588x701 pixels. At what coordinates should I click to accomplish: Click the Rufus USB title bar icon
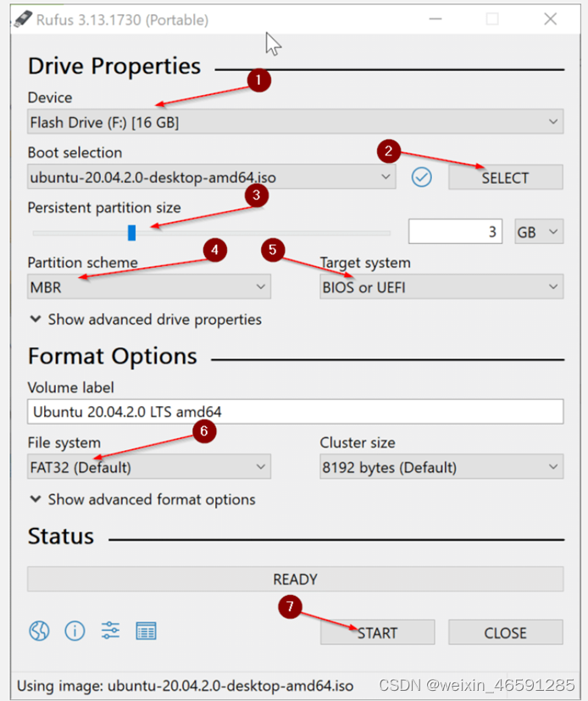point(23,19)
